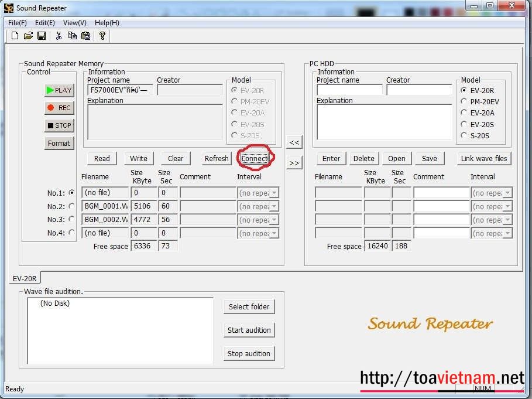Begin recording with the REC button
Screen dimensions: 532x399
click(59, 108)
